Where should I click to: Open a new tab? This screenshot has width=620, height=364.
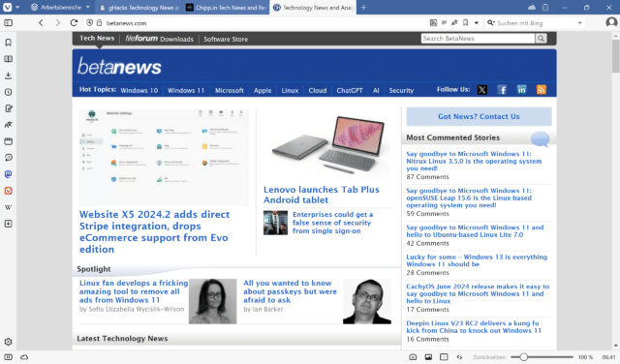[364, 8]
